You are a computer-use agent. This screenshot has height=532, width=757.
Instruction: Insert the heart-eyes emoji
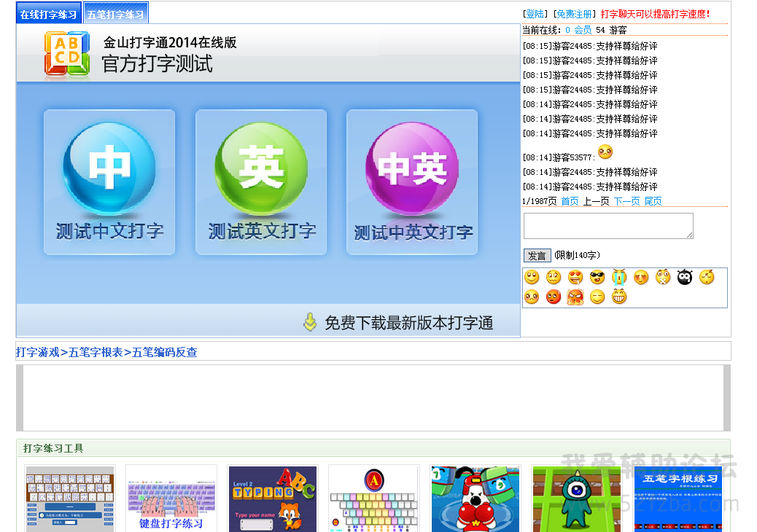coord(575,278)
